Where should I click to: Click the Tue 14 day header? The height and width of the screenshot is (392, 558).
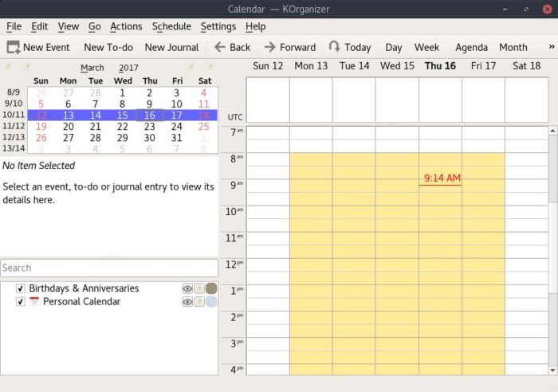click(x=354, y=66)
